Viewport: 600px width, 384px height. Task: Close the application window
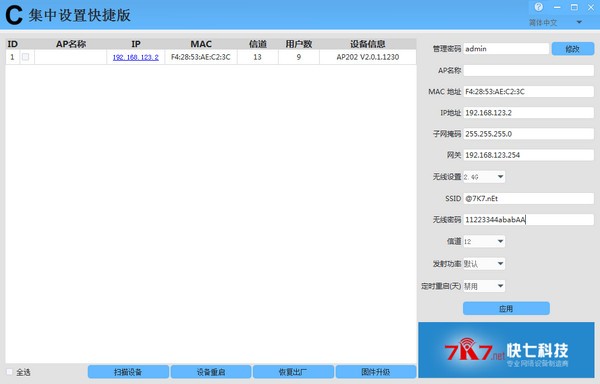point(591,7)
